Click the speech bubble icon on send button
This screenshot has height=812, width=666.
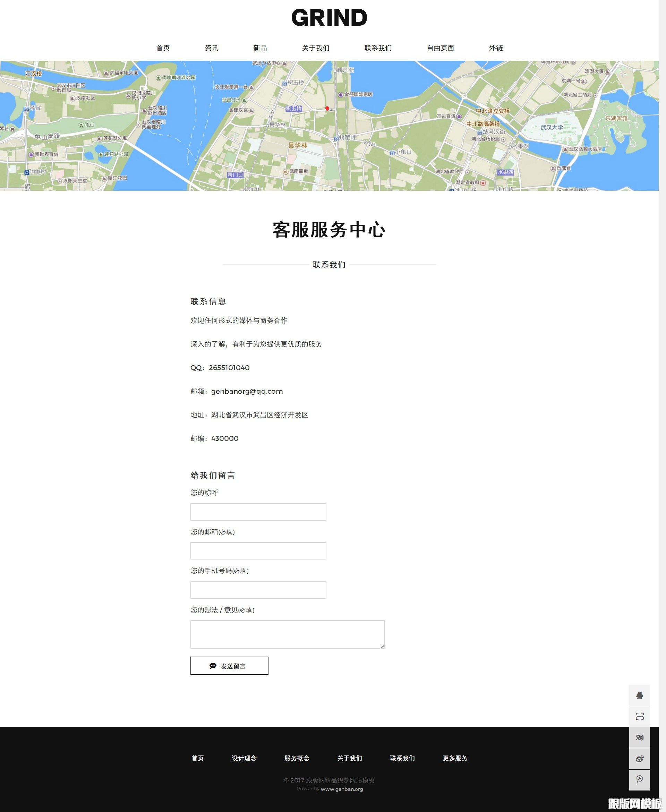click(x=213, y=666)
